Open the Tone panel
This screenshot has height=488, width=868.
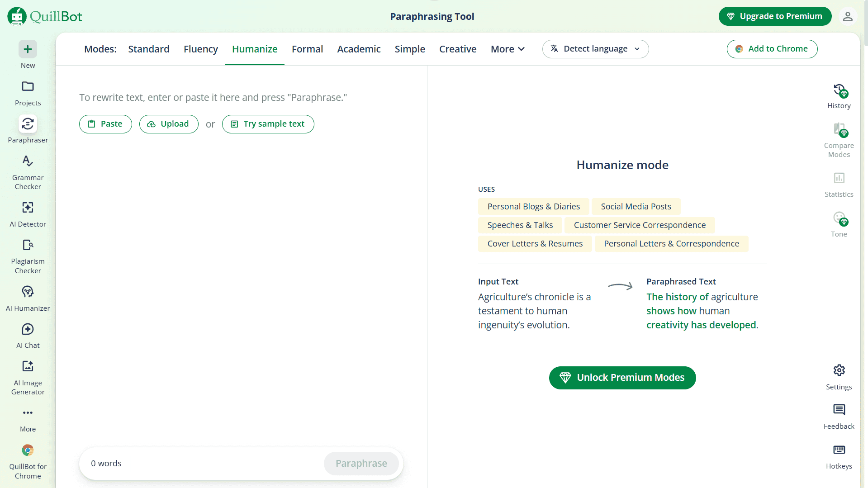click(x=839, y=224)
